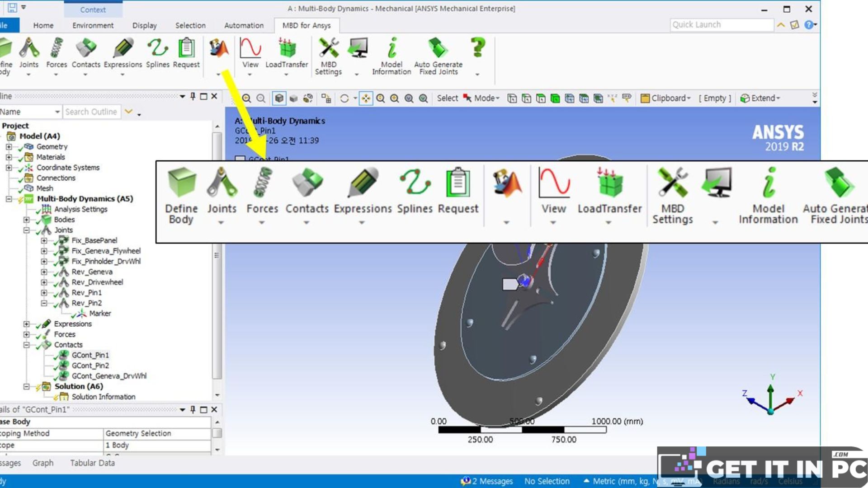Select the GCont_Pin2 contact in the tree
The height and width of the screenshot is (488, 868).
click(x=90, y=365)
